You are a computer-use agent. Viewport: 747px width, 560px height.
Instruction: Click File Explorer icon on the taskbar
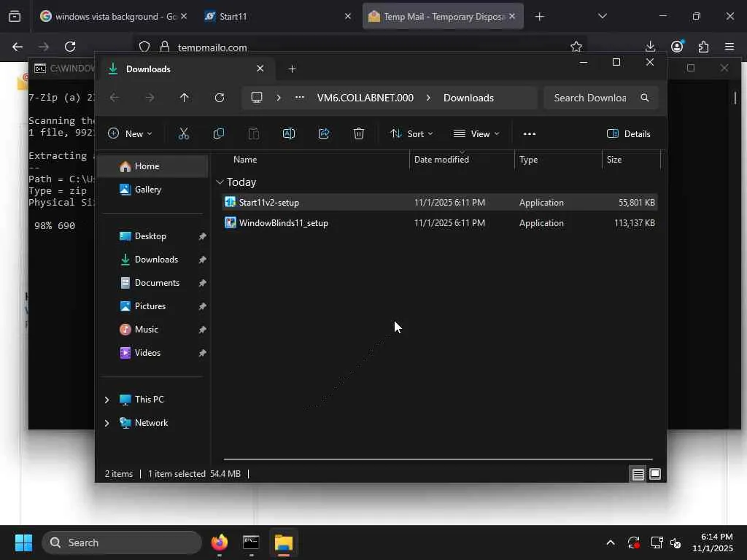(x=284, y=542)
